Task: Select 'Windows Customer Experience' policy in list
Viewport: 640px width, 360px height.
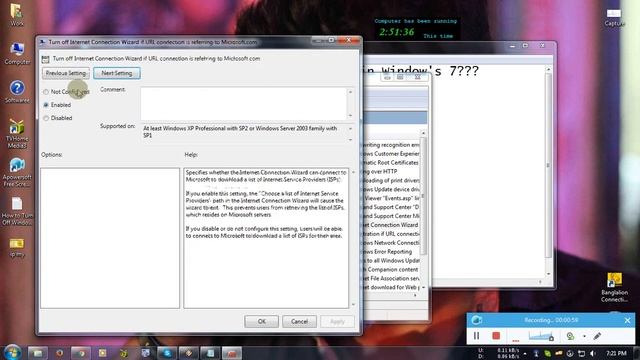Action: tap(391, 154)
